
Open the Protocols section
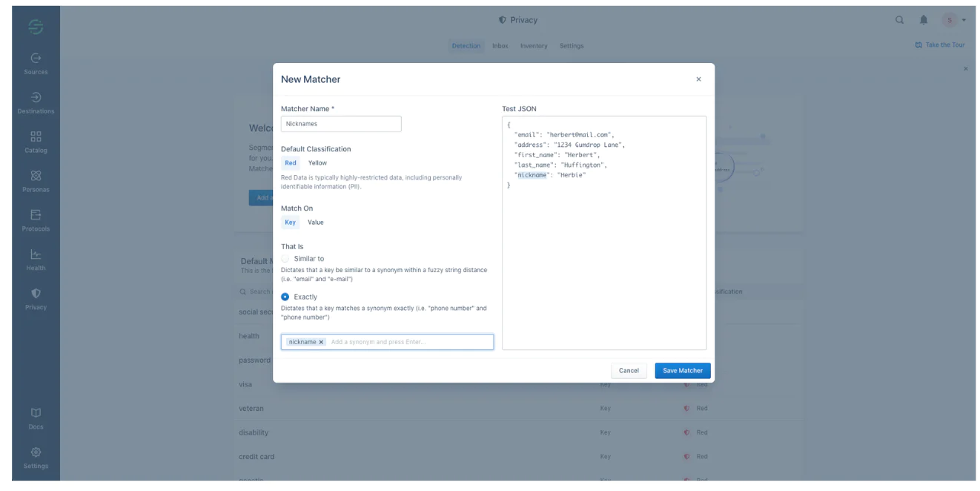pos(35,220)
